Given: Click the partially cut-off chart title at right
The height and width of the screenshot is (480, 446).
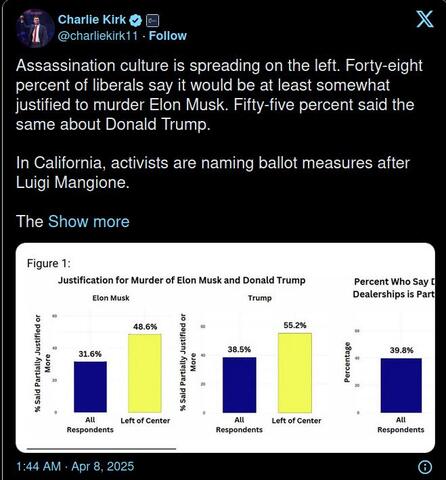Looking at the screenshot, I should click(x=394, y=288).
